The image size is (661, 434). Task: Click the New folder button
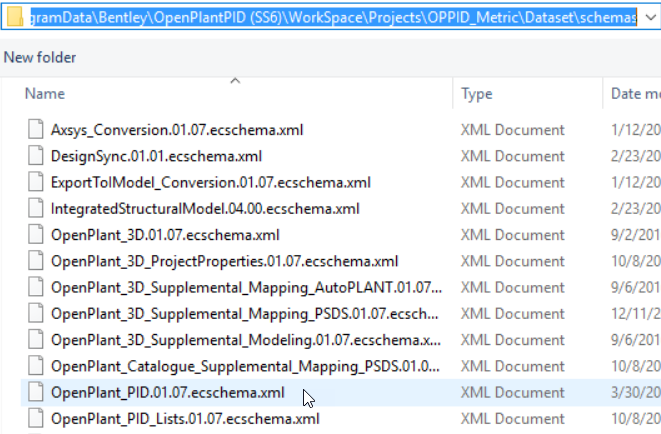tap(40, 57)
